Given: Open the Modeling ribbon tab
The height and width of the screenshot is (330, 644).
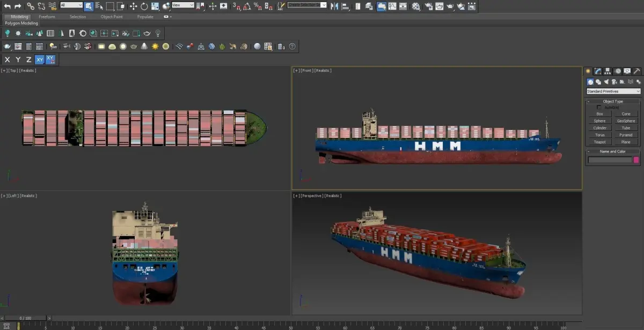Looking at the screenshot, I should [x=20, y=17].
